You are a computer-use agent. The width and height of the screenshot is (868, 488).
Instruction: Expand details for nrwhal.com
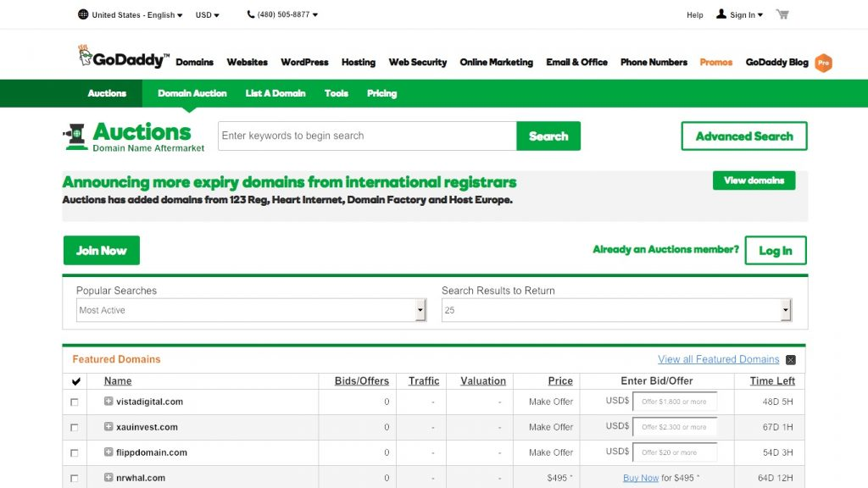click(108, 478)
